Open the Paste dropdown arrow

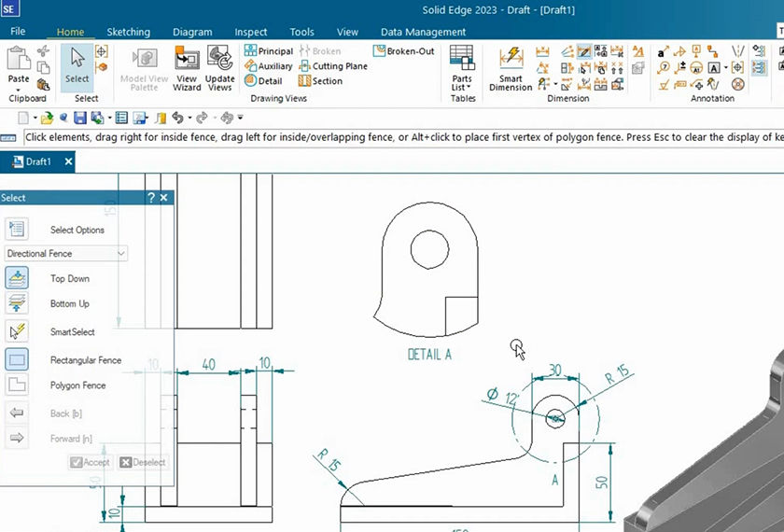(18, 90)
